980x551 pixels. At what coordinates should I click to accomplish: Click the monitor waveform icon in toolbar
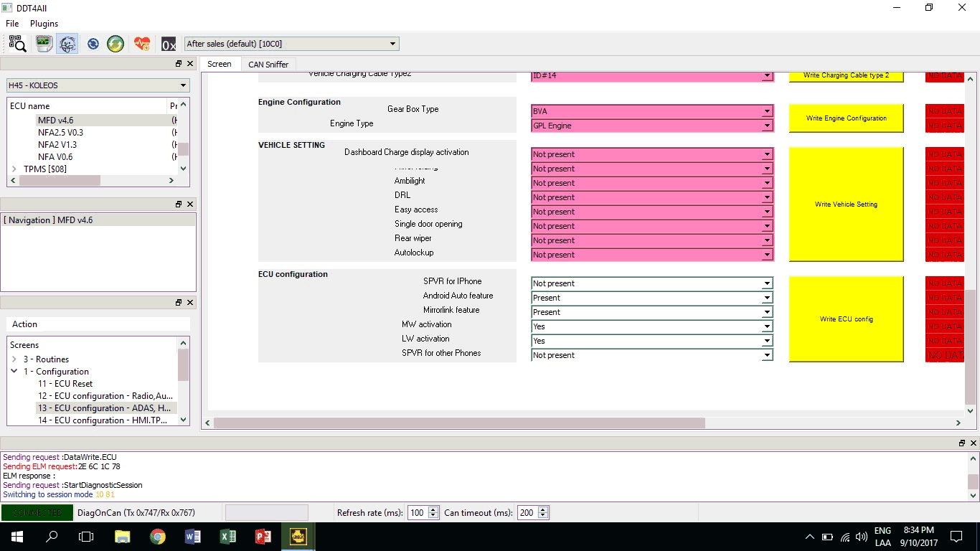coord(44,44)
